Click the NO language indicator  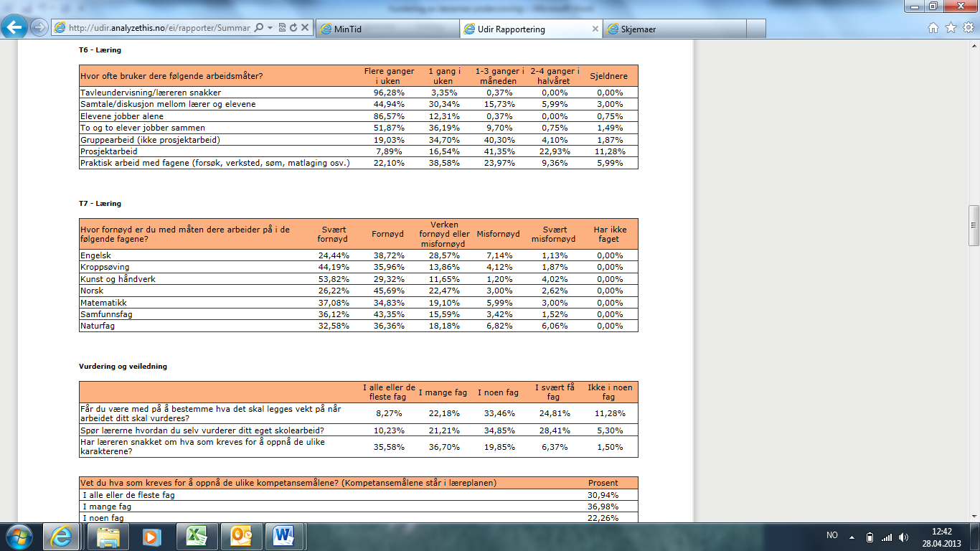[832, 535]
